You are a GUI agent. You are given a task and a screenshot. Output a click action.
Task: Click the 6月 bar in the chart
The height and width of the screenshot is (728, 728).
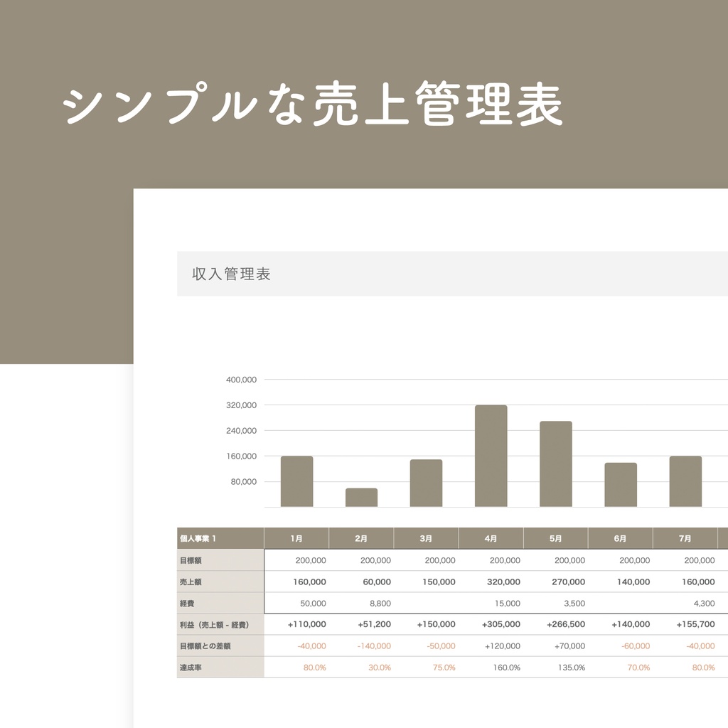coord(620,485)
